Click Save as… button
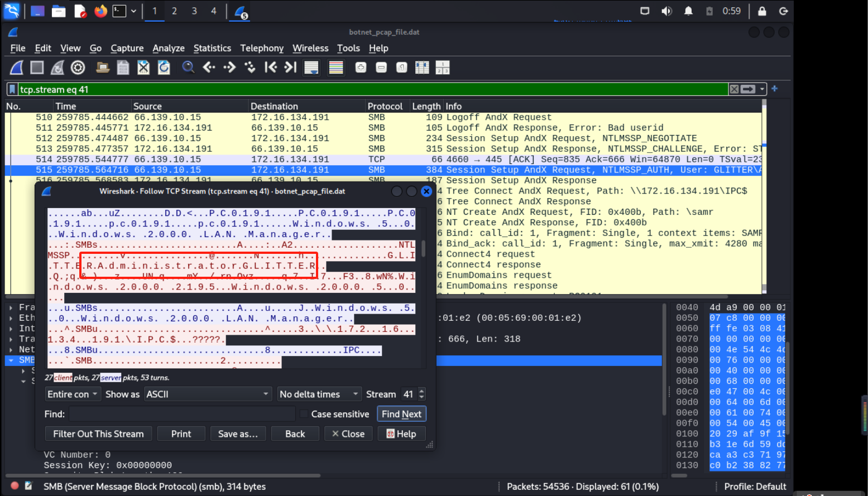The image size is (868, 496). click(x=238, y=434)
